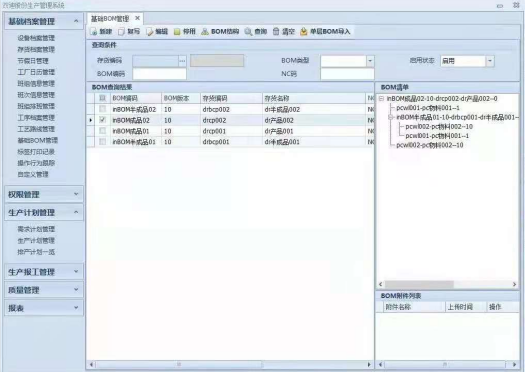The image size is (525, 372).
Task: Click the query results grid right scroll arrow
Action: point(369,364)
